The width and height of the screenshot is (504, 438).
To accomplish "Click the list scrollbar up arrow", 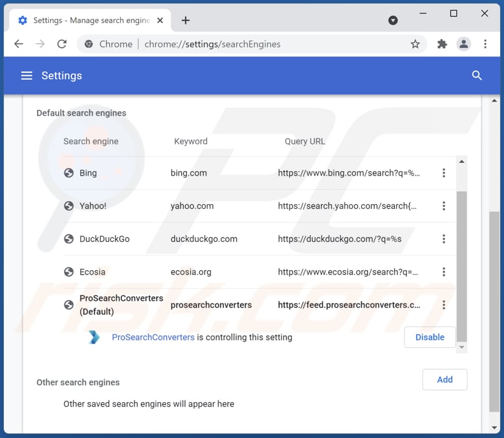I will [461, 162].
